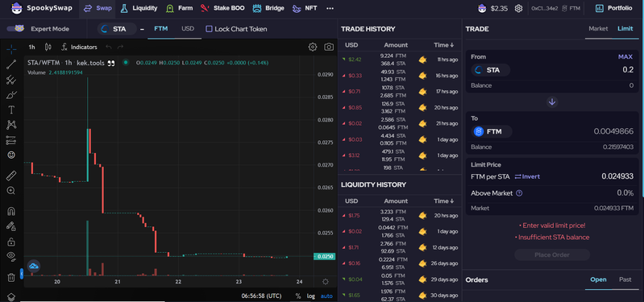Toggle Expert Mode switch
644x302 pixels.
coord(16,29)
